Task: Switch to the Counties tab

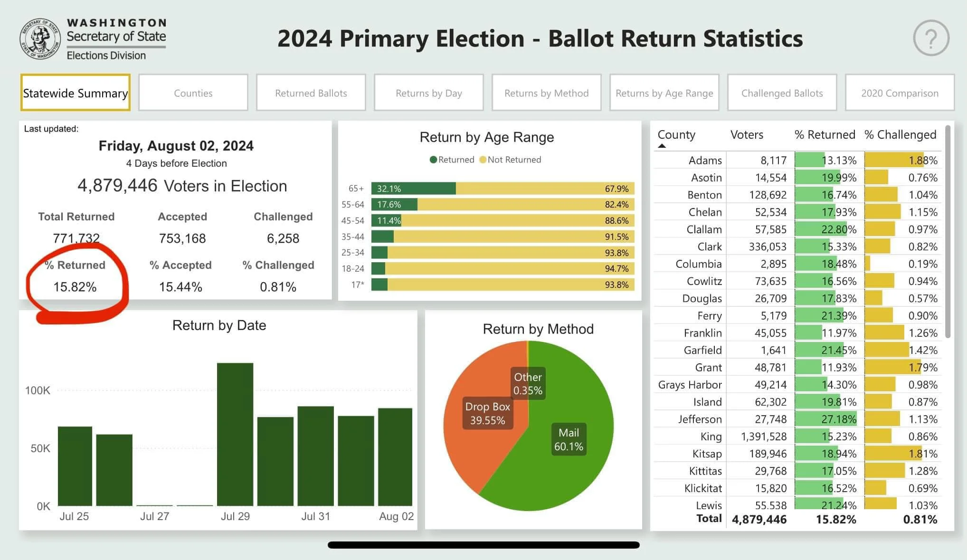Action: (x=193, y=93)
